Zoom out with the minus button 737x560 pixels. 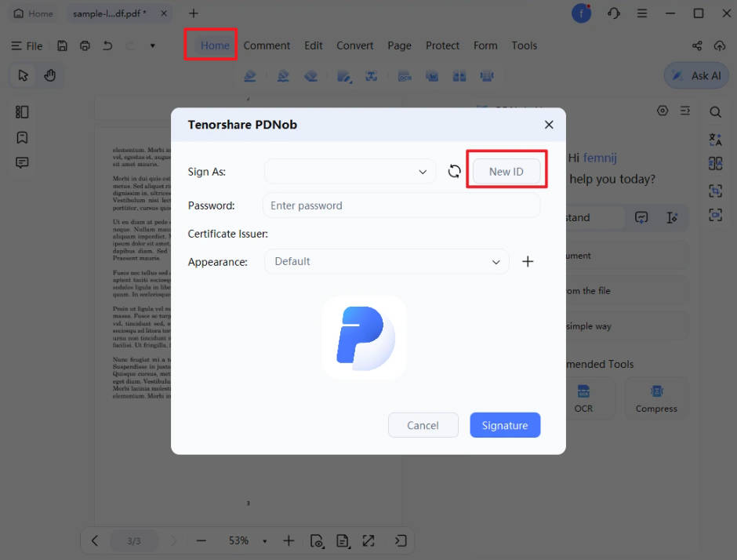pos(201,540)
